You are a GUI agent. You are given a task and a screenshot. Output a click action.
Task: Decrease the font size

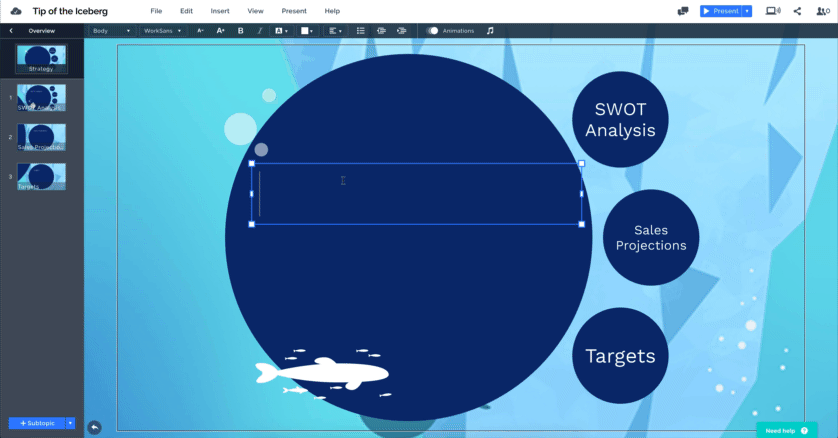coord(200,31)
